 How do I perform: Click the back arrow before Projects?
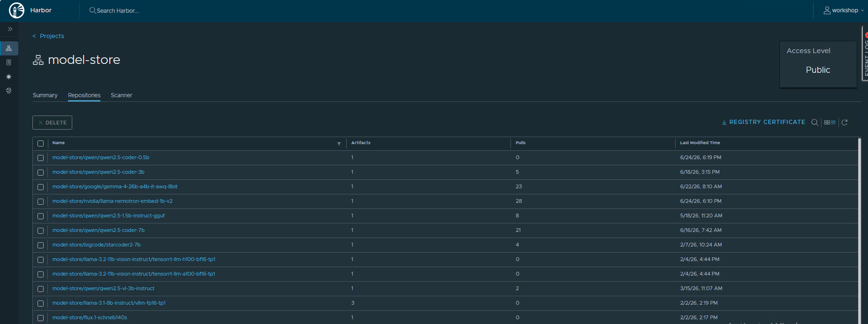tap(34, 36)
